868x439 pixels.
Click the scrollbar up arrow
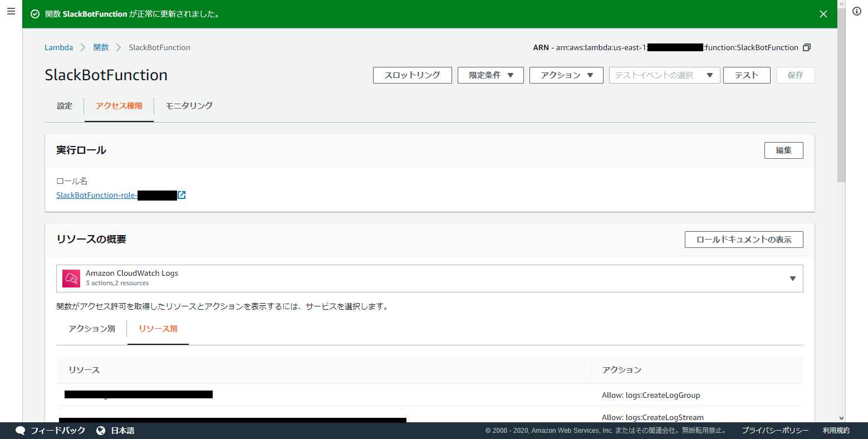(841, 4)
